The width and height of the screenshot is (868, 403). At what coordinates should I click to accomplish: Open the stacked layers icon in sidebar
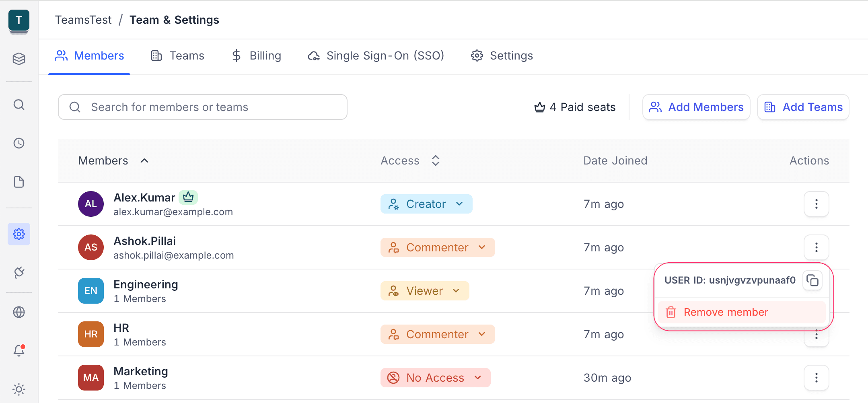coord(19,59)
